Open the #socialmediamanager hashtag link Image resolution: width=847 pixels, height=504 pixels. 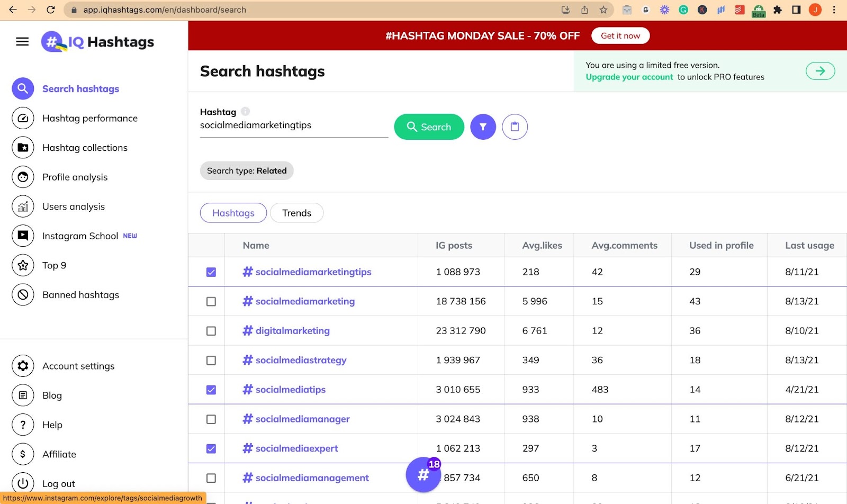[296, 419]
